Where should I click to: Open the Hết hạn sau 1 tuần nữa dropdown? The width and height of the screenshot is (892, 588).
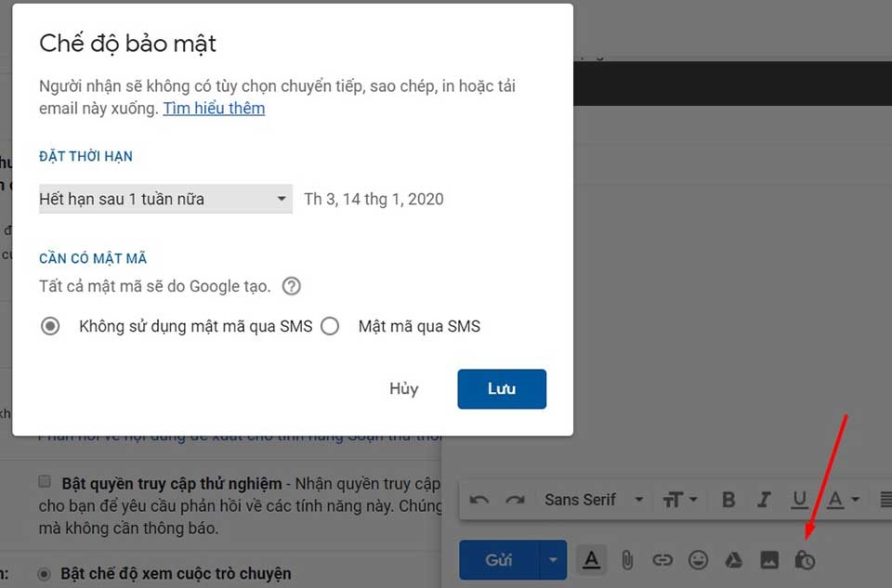tap(165, 199)
